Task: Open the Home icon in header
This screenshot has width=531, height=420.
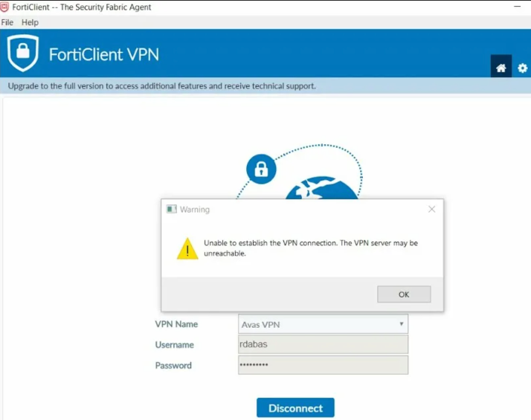Action: point(501,68)
